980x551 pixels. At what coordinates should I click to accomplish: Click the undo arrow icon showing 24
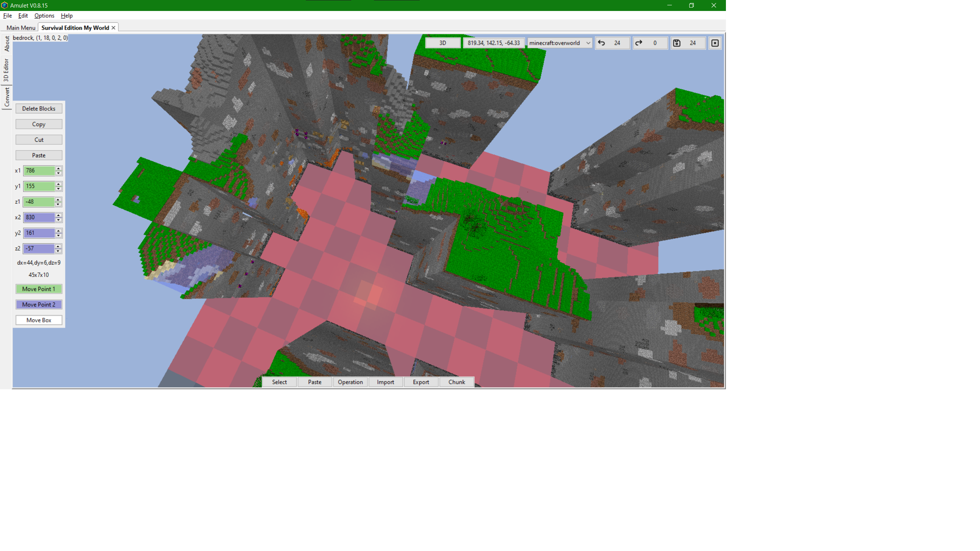point(602,43)
